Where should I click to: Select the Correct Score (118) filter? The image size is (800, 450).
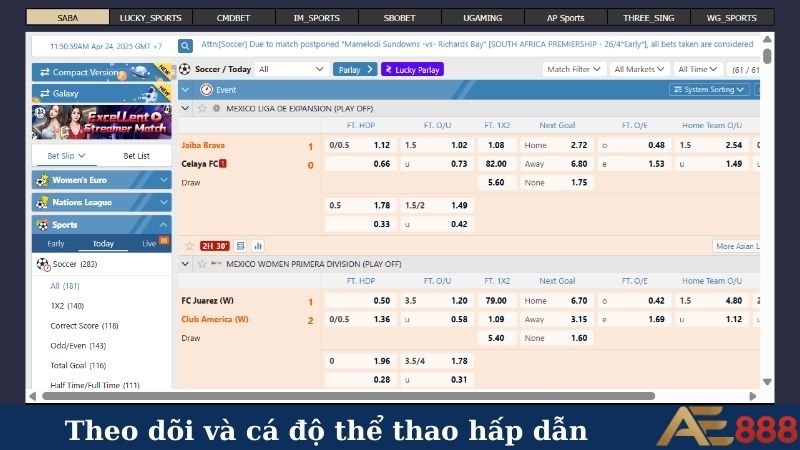tap(84, 326)
